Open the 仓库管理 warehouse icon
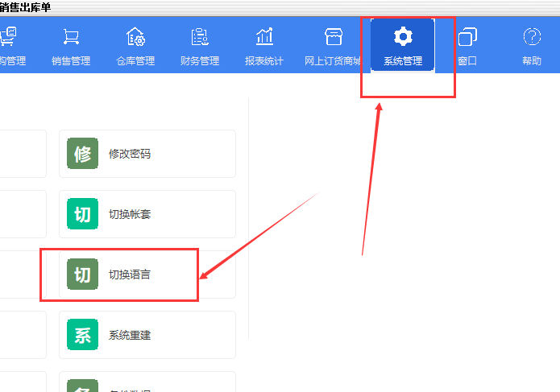 tap(135, 36)
